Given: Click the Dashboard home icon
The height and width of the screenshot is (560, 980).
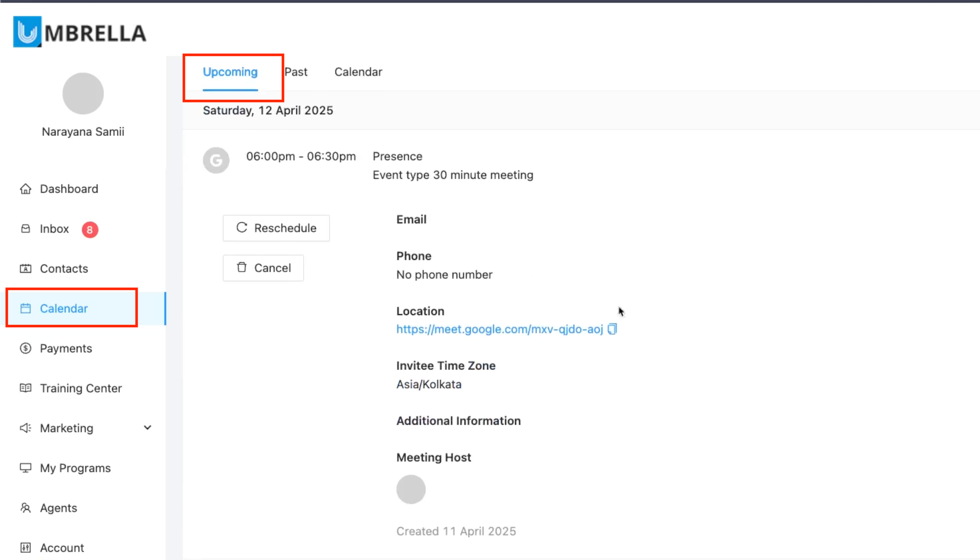Looking at the screenshot, I should click(26, 189).
